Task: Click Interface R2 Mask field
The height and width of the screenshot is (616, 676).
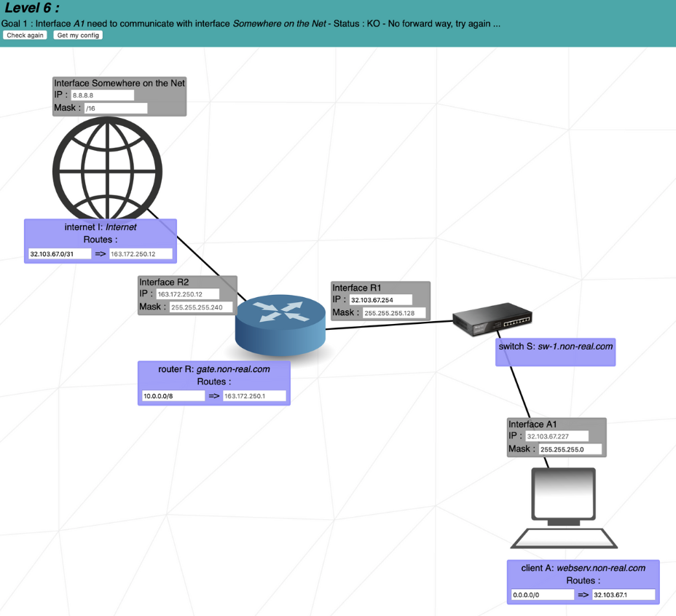Action: [x=201, y=307]
